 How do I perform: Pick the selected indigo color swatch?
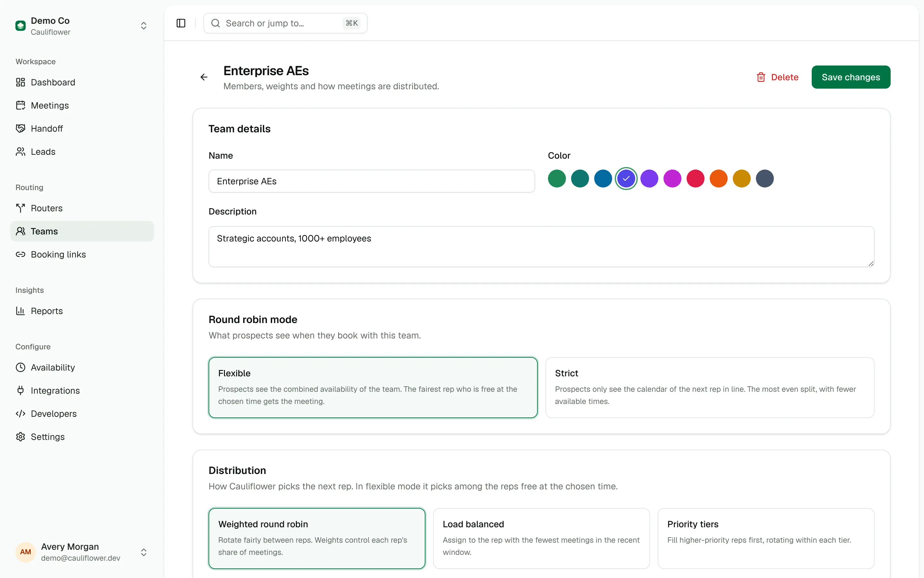tap(626, 179)
